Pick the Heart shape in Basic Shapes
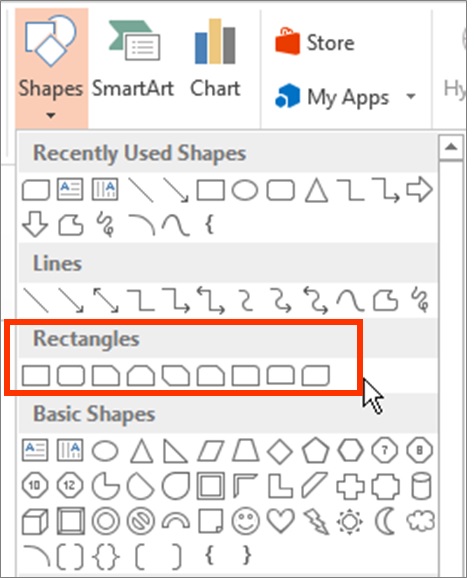Screen dimensions: 476x578 pos(280,521)
